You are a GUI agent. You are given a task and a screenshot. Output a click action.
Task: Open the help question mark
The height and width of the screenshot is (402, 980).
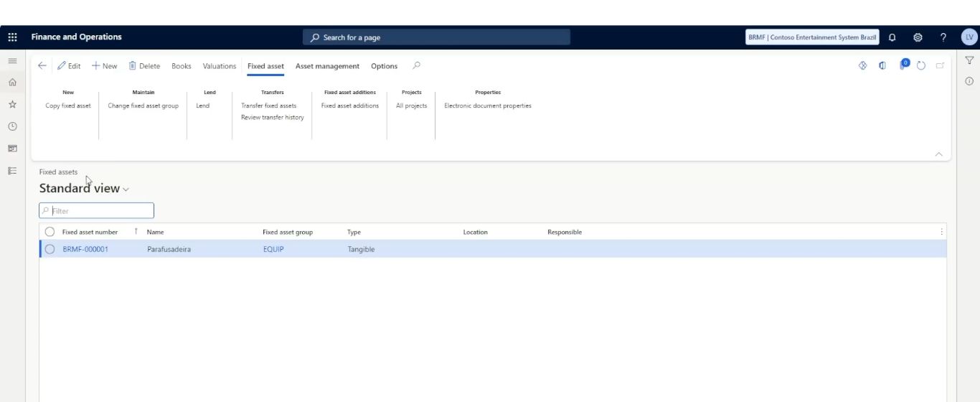943,37
